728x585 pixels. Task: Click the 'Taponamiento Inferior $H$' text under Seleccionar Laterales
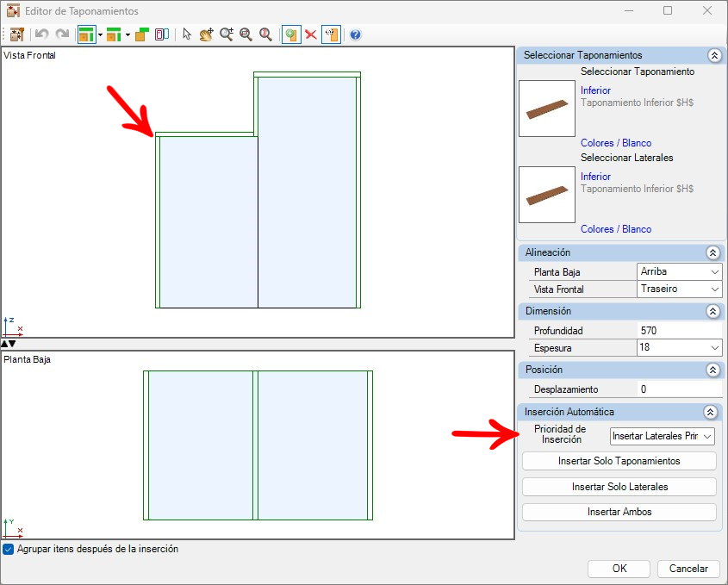click(637, 189)
